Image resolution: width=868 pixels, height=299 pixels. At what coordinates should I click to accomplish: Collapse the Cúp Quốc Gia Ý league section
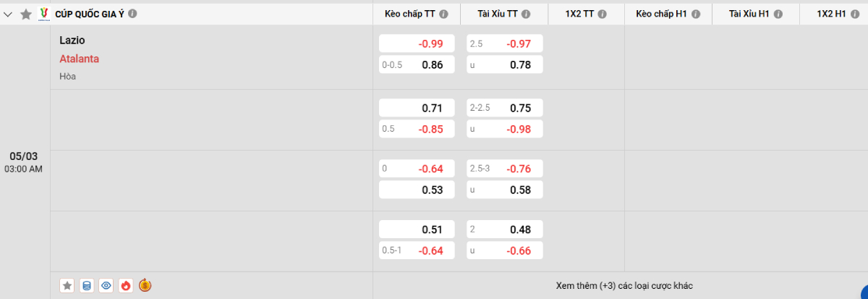tap(8, 14)
